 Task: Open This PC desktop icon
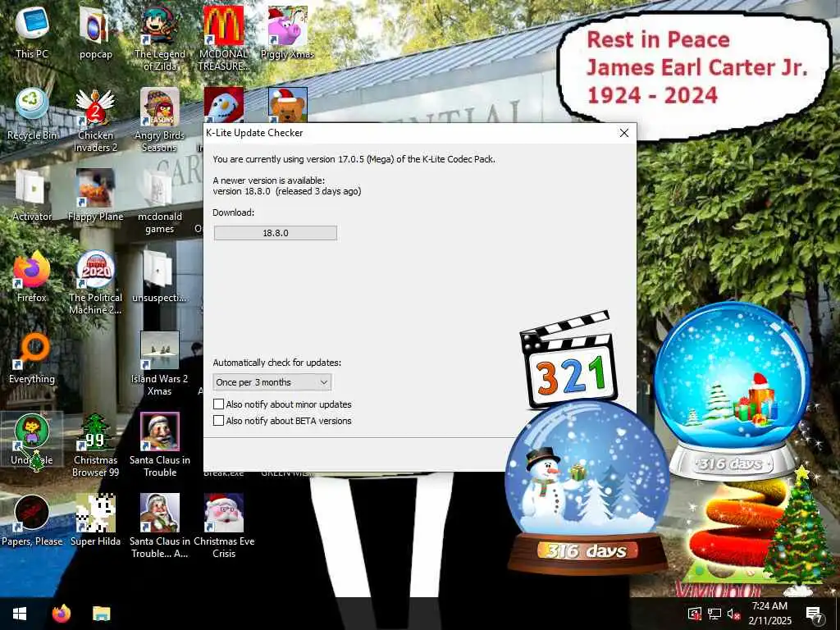coord(32,32)
